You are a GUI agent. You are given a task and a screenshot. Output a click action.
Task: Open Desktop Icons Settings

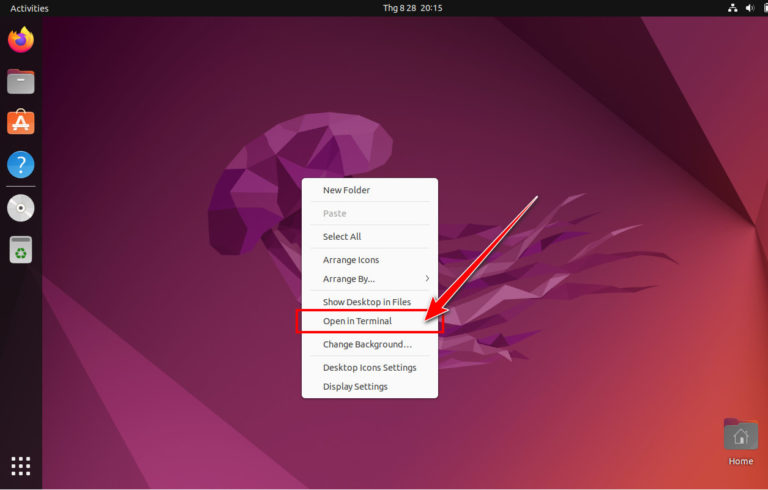click(370, 368)
